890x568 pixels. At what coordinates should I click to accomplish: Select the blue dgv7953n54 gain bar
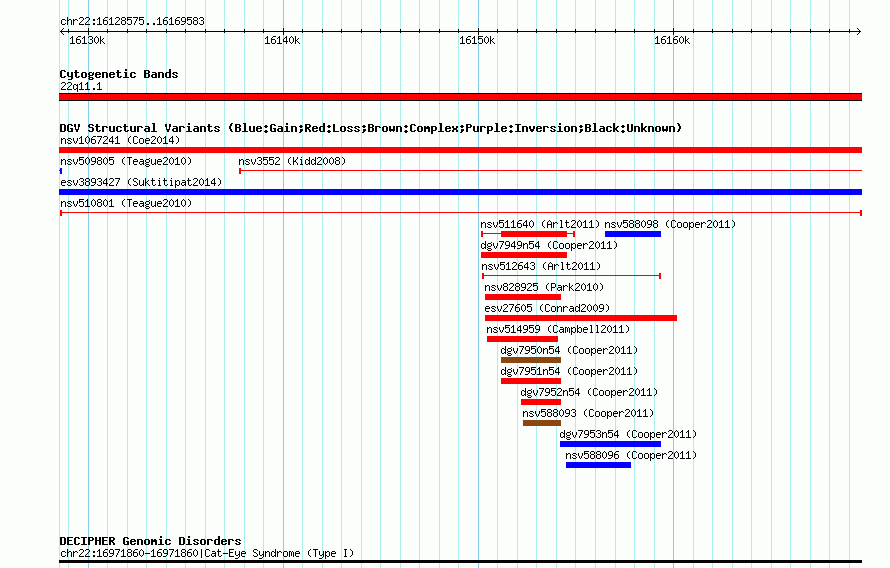(x=610, y=444)
